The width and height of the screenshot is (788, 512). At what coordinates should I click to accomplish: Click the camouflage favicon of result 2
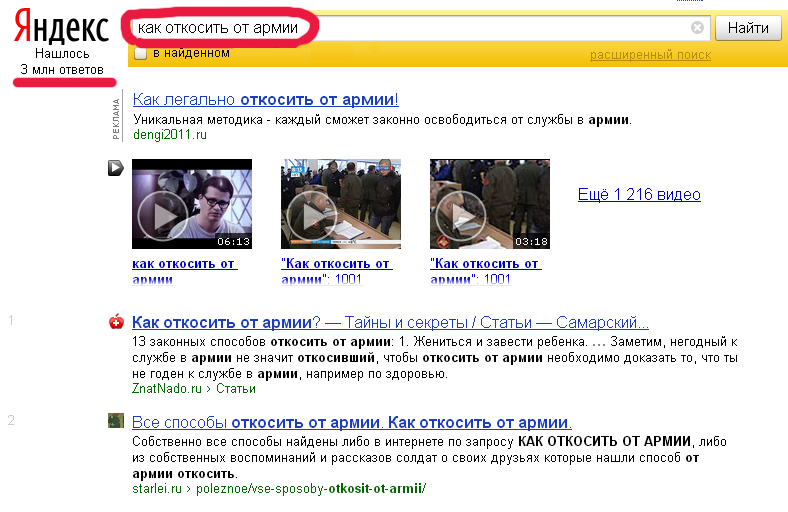click(x=116, y=420)
